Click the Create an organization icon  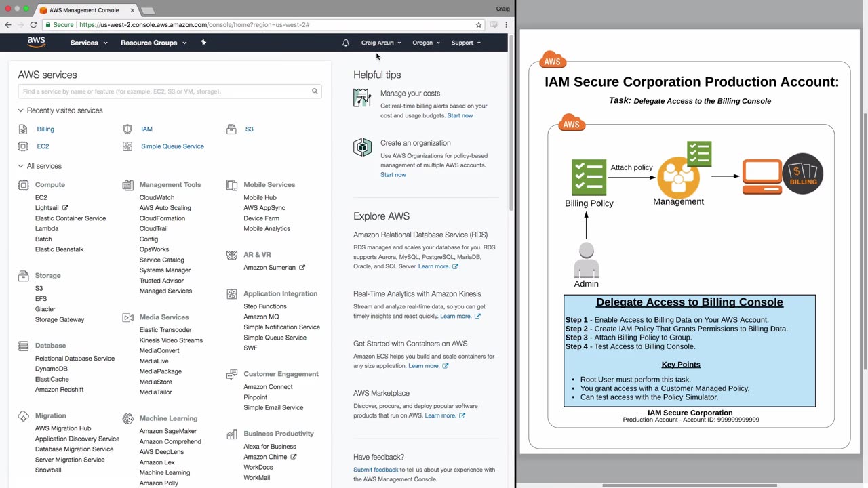tap(362, 147)
